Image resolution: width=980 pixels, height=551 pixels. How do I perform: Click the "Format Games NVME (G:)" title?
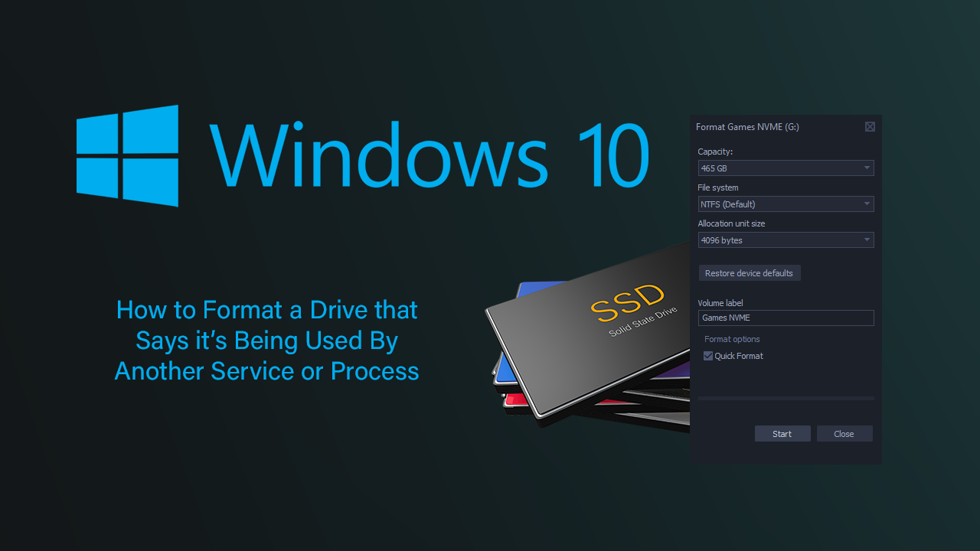pyautogui.click(x=747, y=127)
